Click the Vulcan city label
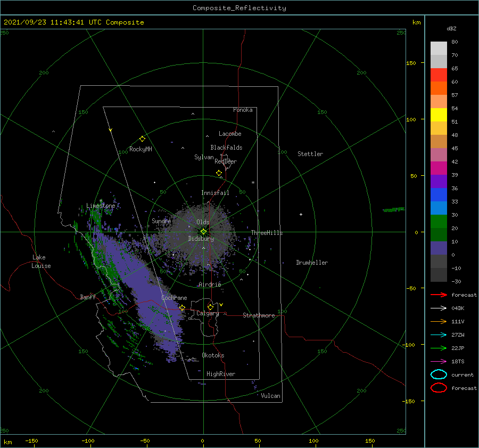This screenshot has height=448, width=479. (270, 396)
